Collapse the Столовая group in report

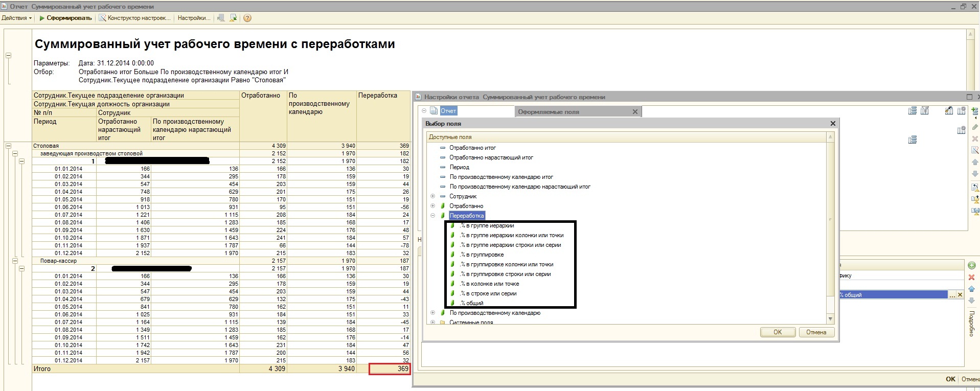(x=8, y=146)
